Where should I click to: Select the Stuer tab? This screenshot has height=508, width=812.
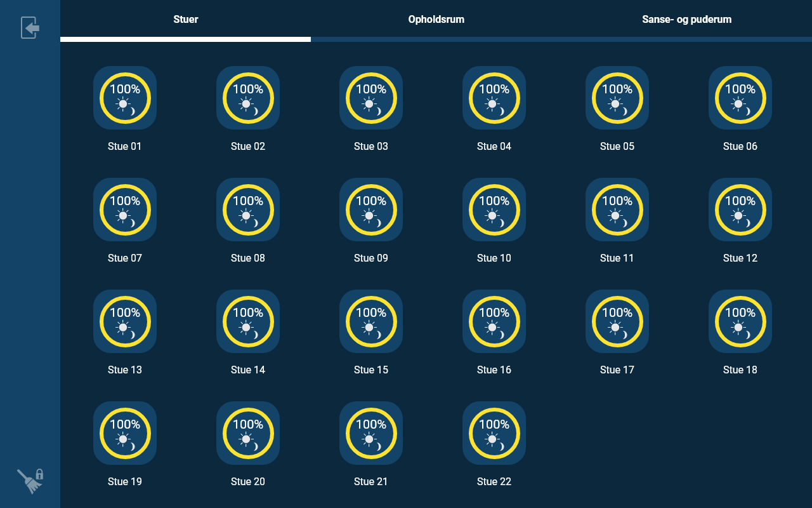click(186, 20)
